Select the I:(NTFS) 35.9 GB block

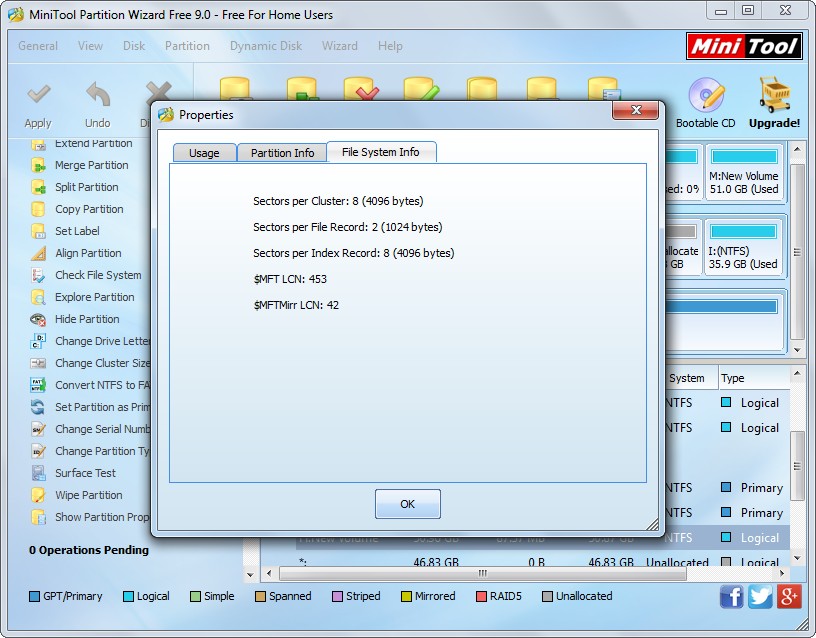pos(744,247)
